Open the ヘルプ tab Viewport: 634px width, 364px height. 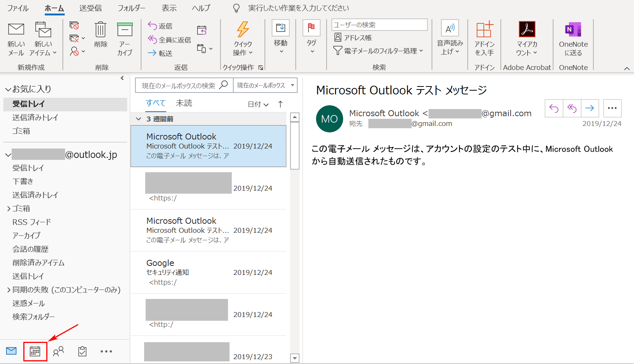201,8
